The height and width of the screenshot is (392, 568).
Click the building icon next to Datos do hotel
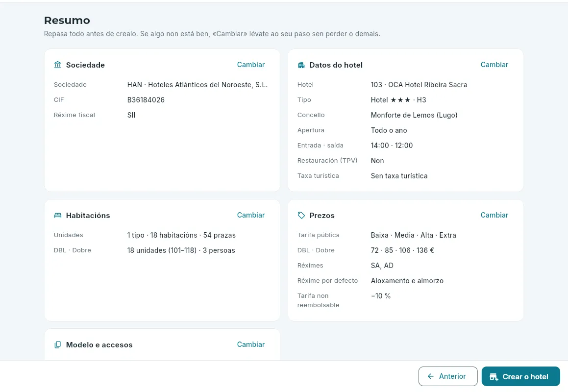(301, 65)
